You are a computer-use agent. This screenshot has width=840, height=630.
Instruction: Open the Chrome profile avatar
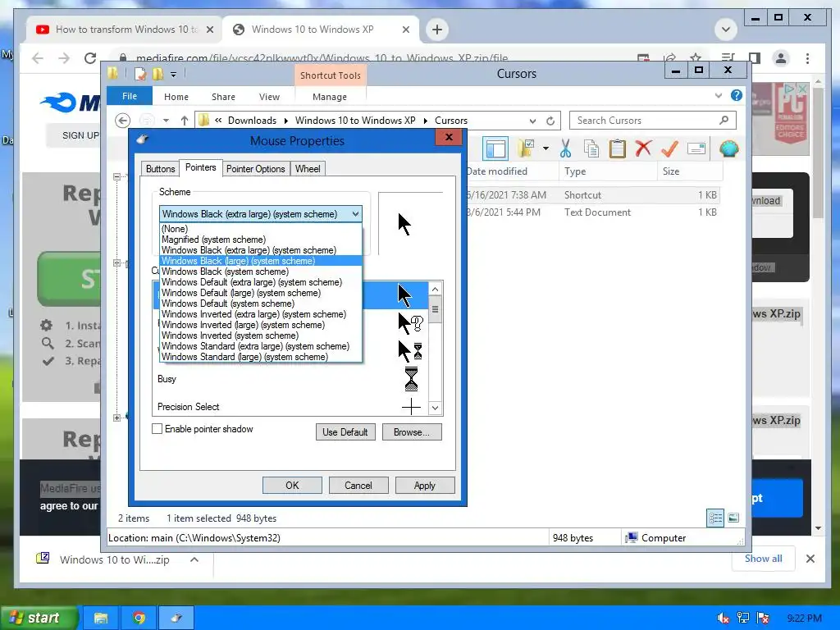point(781,58)
